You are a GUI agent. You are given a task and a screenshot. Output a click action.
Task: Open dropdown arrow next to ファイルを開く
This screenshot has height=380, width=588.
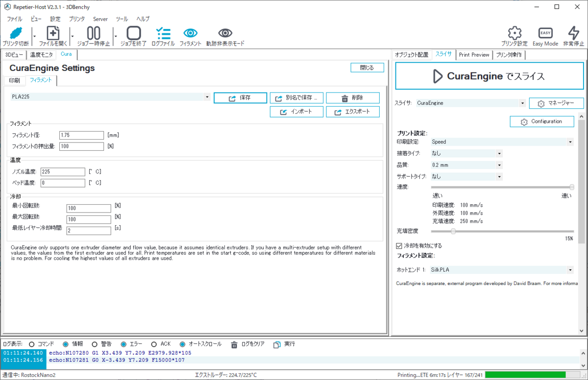pos(73,35)
